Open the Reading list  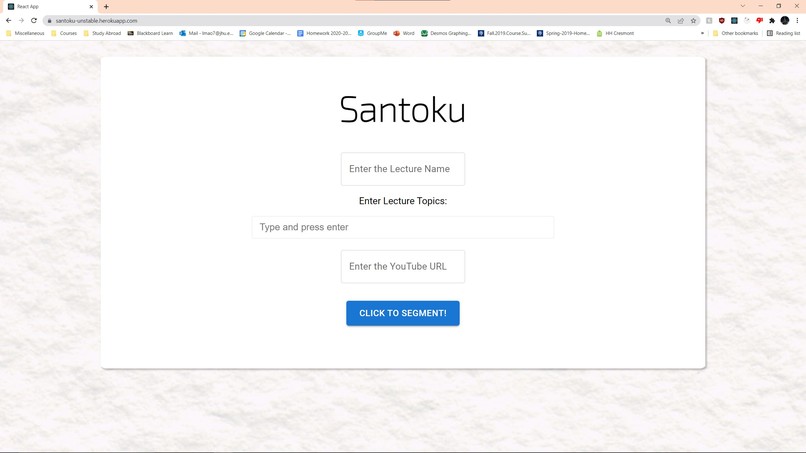click(x=783, y=33)
